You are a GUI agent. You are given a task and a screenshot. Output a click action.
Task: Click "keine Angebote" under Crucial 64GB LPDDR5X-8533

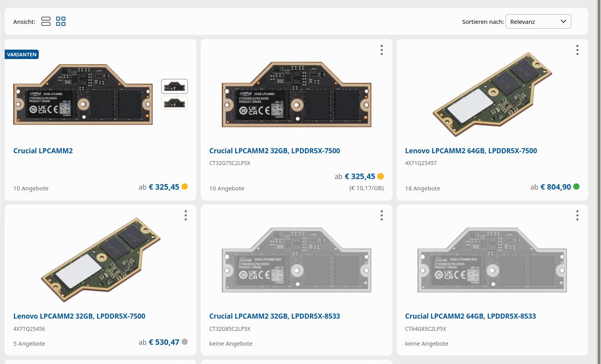[426, 344]
